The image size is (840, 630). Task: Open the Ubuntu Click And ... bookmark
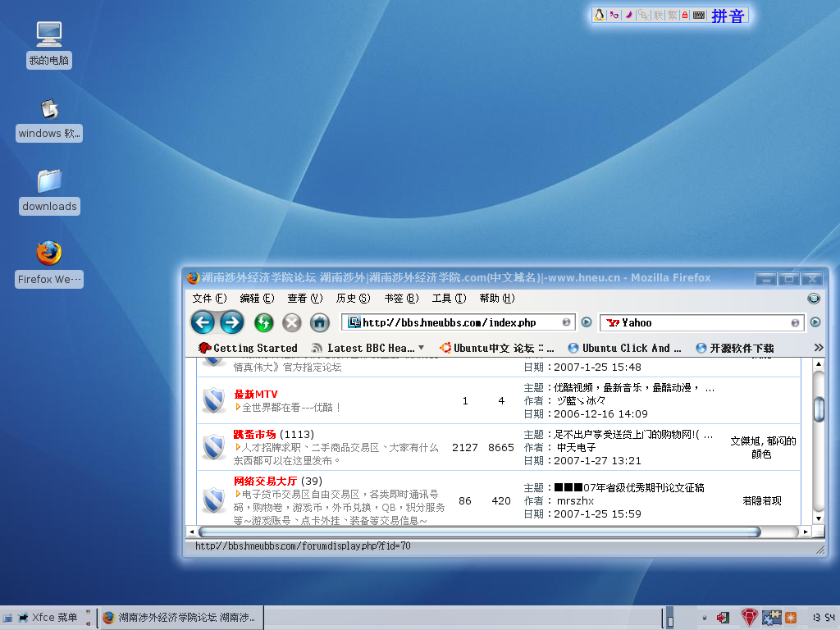(x=624, y=348)
